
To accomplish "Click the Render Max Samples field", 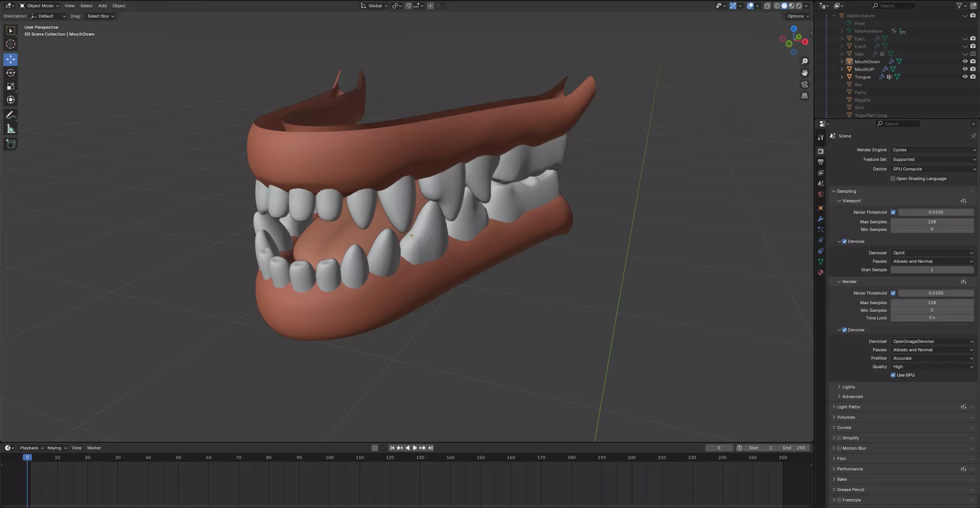I will click(931, 303).
